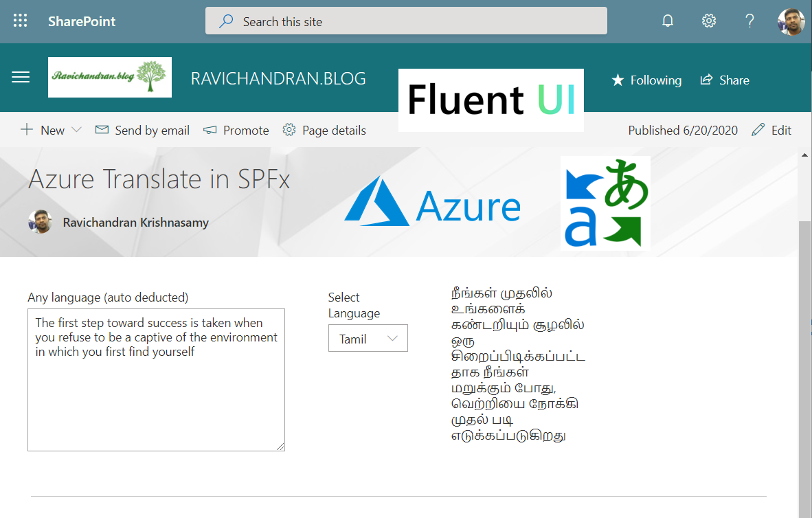
Task: Click the Share button
Action: tap(725, 80)
